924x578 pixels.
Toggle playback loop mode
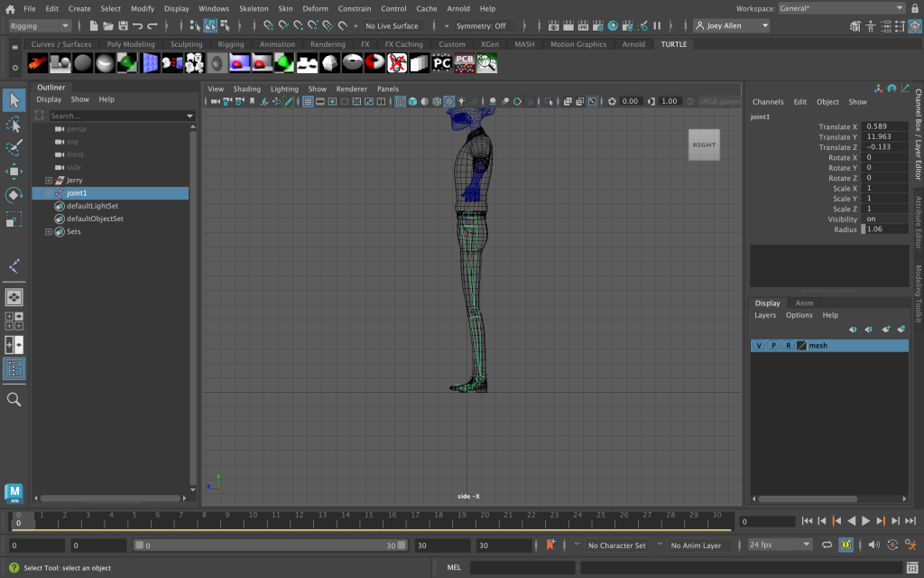click(x=827, y=545)
